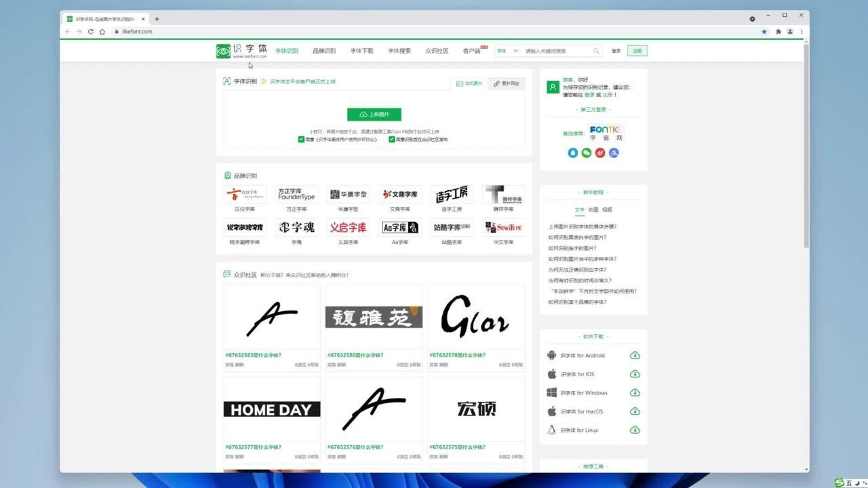
Task: Click the 注册 button in header
Action: pos(637,51)
